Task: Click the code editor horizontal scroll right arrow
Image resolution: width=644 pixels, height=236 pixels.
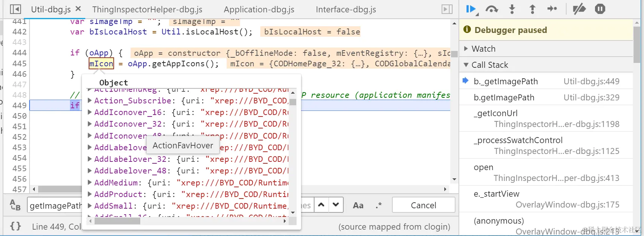Action: [445, 189]
